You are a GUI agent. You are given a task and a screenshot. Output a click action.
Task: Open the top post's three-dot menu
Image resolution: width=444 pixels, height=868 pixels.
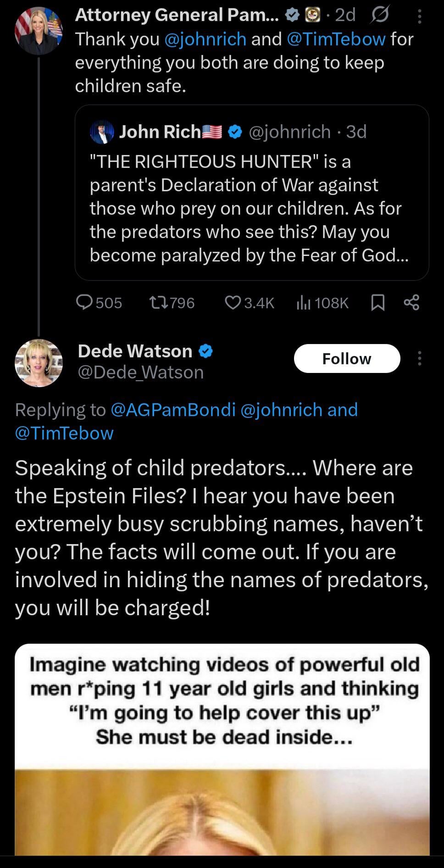tap(419, 17)
